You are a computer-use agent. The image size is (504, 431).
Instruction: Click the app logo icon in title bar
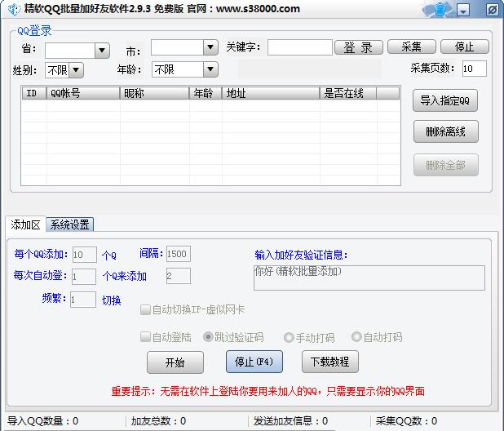tap(13, 9)
